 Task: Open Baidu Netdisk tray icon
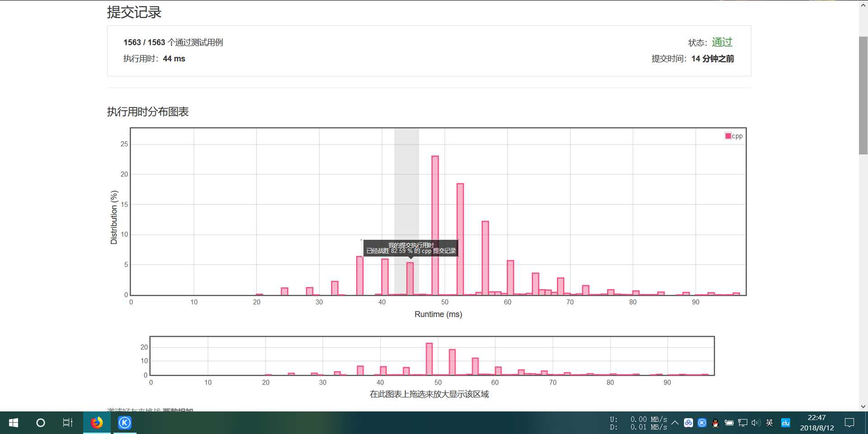[689, 423]
